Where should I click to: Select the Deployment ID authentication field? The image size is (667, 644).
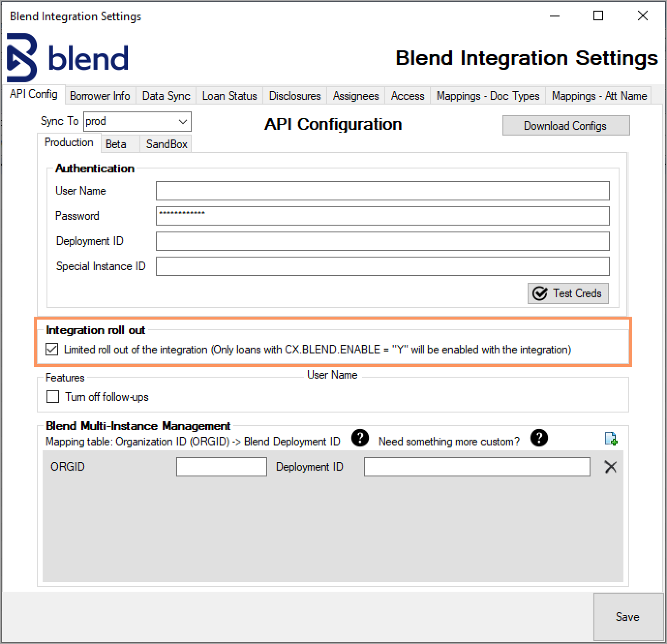click(x=382, y=241)
